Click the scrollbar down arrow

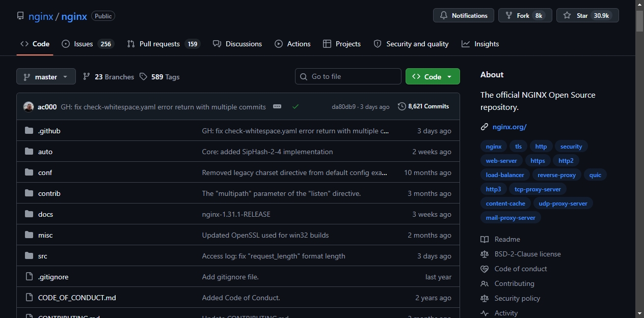click(x=640, y=313)
